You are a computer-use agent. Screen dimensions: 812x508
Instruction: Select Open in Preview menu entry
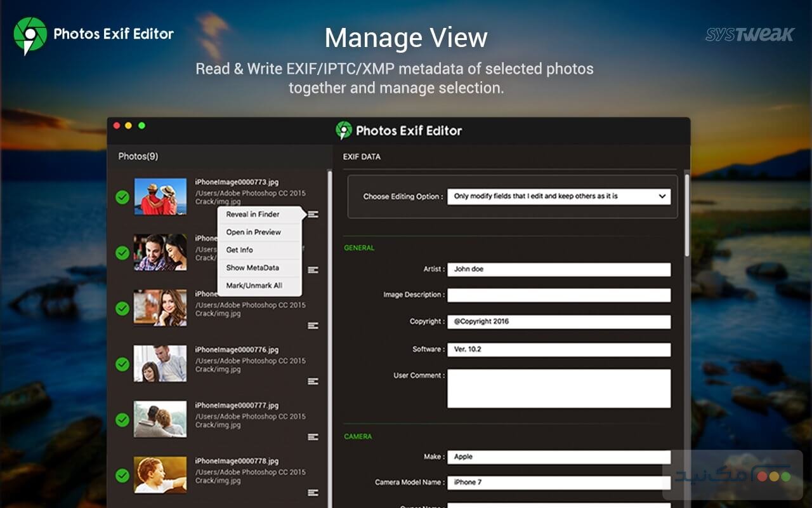tap(254, 232)
